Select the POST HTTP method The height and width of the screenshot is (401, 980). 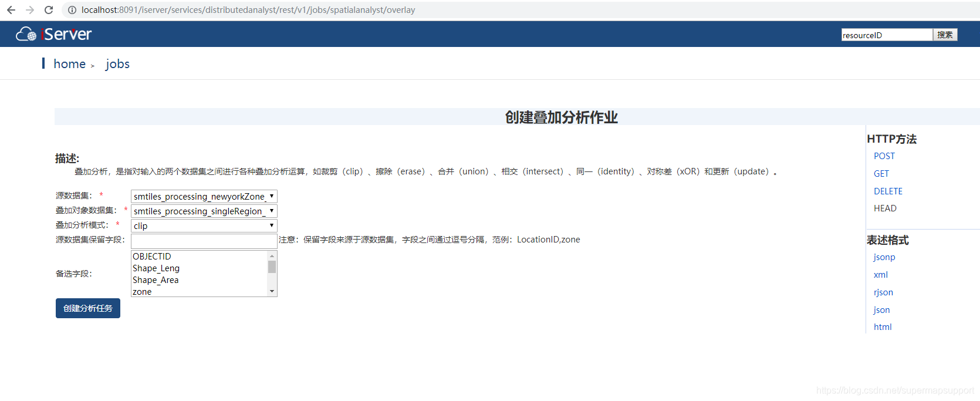pyautogui.click(x=884, y=156)
